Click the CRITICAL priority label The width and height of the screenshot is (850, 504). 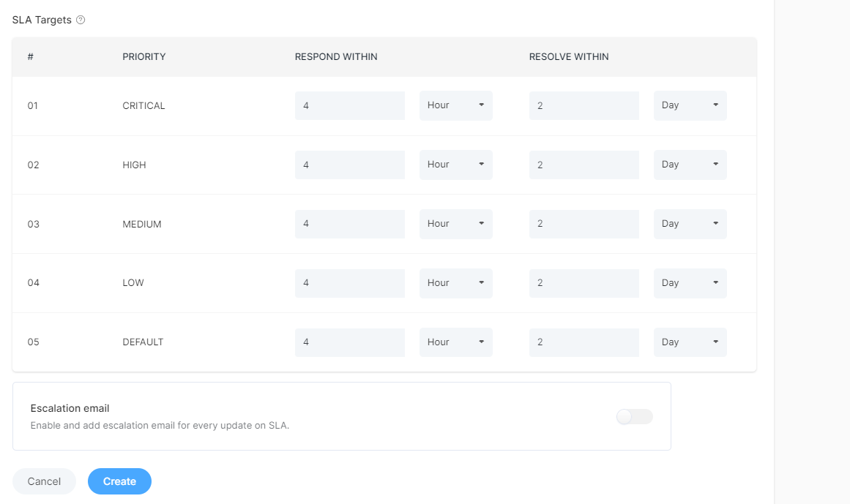tap(143, 105)
